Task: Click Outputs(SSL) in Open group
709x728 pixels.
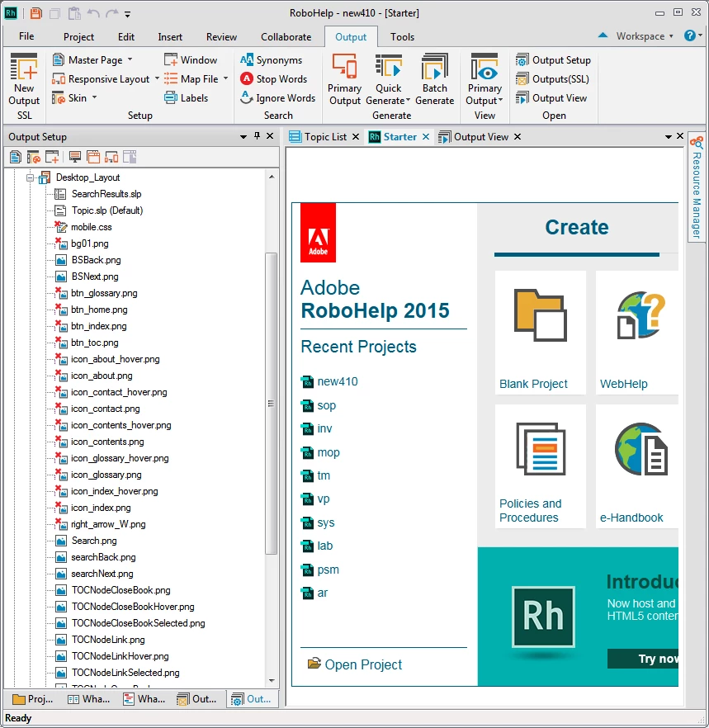Action: (x=552, y=79)
